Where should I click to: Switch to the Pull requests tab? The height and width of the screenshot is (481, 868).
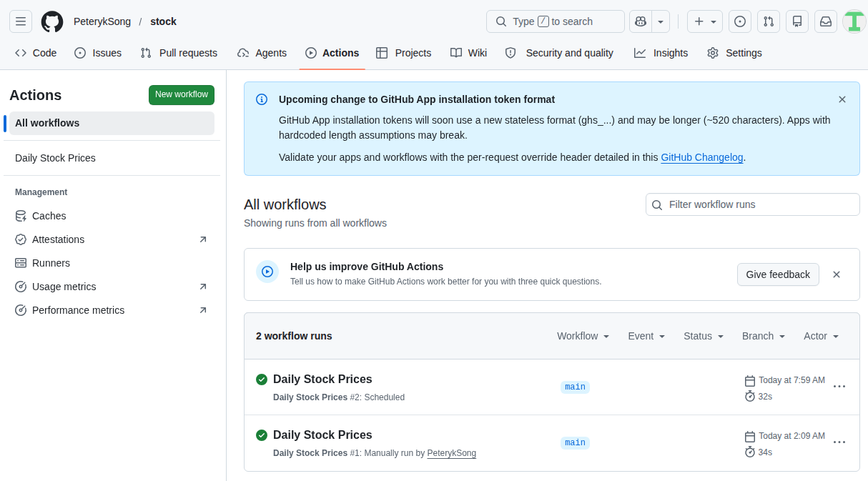[x=179, y=53]
